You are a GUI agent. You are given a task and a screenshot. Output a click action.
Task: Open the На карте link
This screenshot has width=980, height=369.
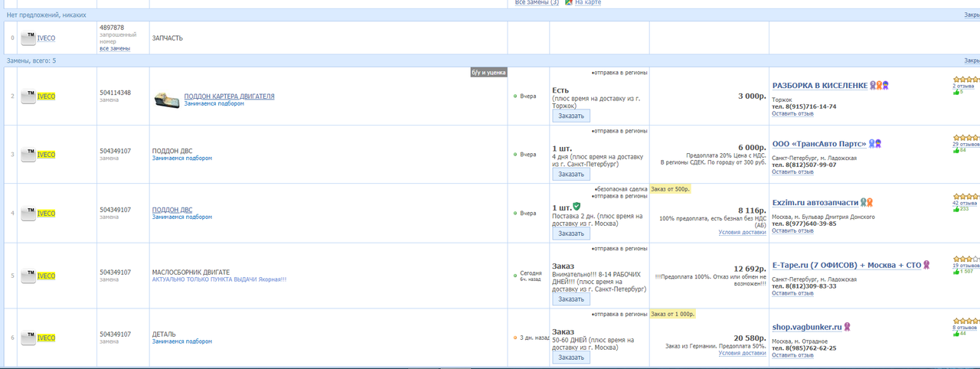(x=588, y=2)
